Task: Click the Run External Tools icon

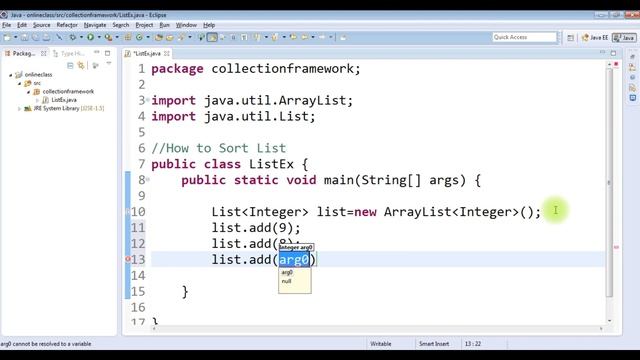Action: click(108, 38)
